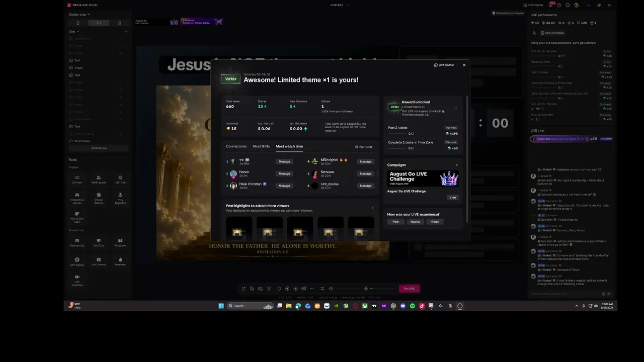Click NEOtrigYah's avatar in the list
Viewport: 644px width, 362px height.
tap(314, 161)
